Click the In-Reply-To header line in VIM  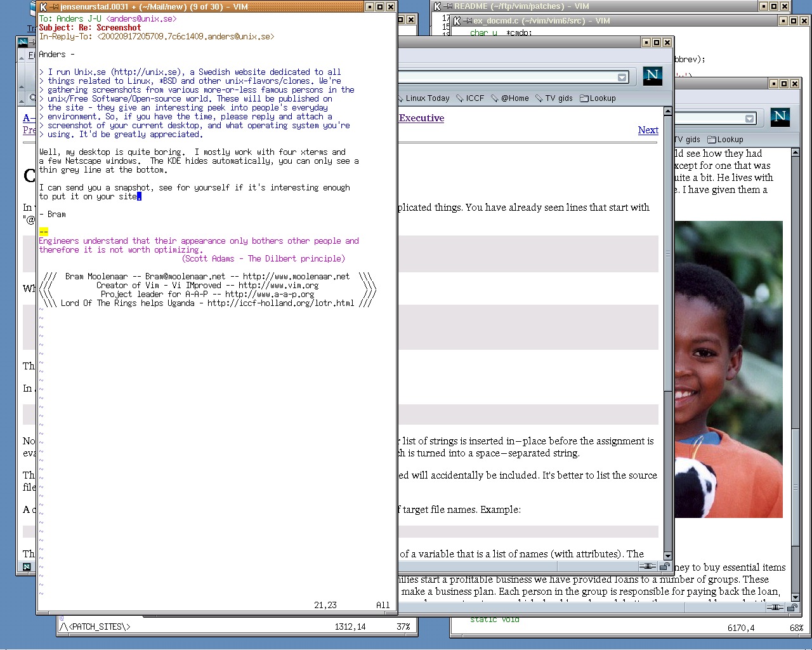pos(156,37)
